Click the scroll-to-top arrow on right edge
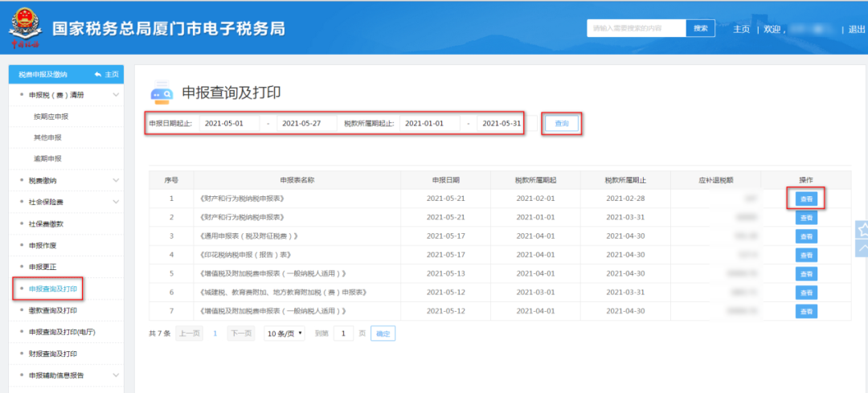Image resolution: width=868 pixels, height=393 pixels. coord(862,249)
